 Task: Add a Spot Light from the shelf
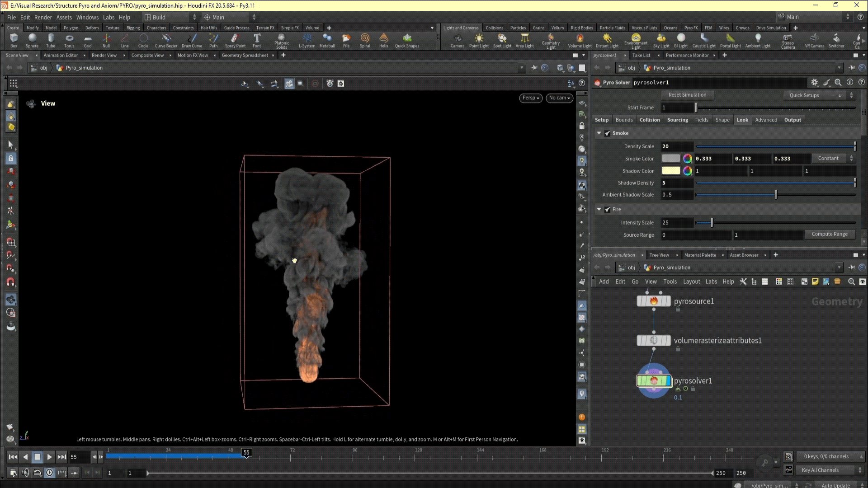(x=502, y=40)
